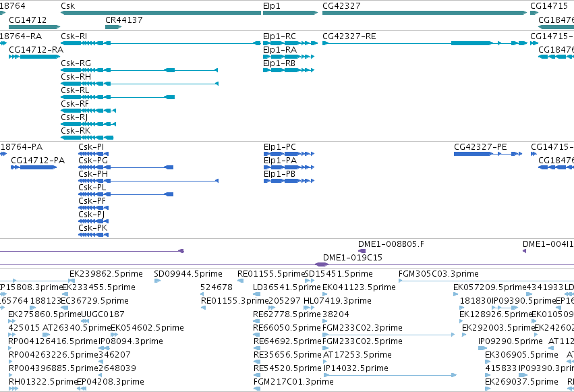Click the RE66050.5prime EST label
This screenshot has width=574, height=392.
287,328
